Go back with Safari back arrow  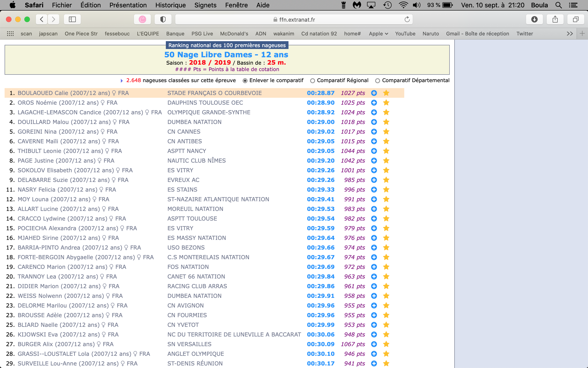coord(42,19)
